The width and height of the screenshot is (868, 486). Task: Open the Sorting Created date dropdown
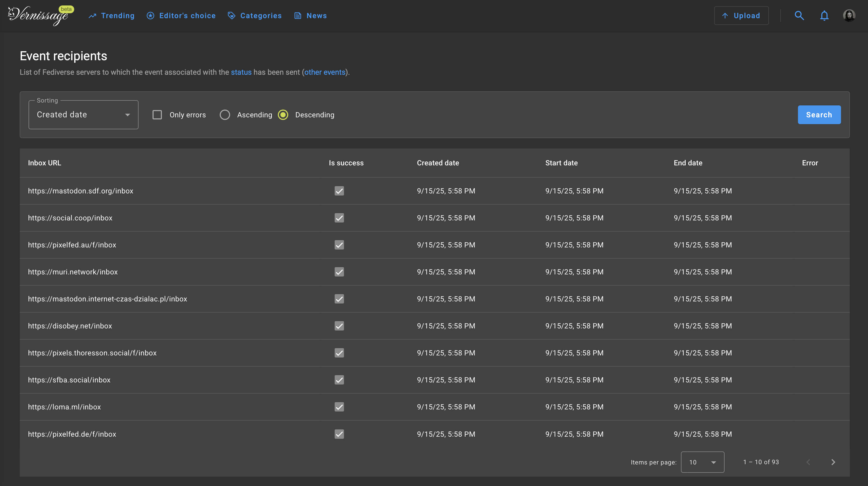pos(83,115)
